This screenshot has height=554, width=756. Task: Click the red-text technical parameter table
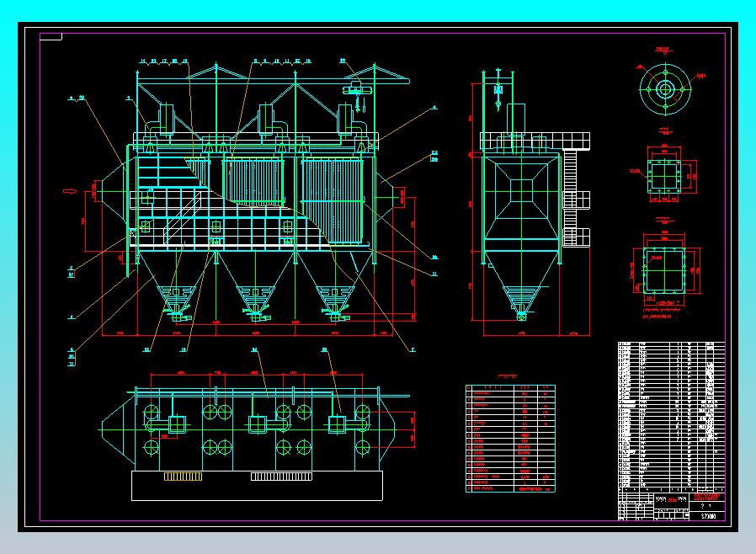click(510, 439)
